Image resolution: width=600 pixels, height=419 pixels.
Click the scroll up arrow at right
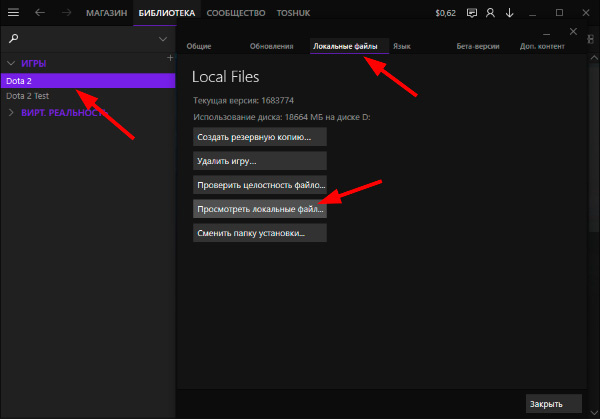point(594,58)
